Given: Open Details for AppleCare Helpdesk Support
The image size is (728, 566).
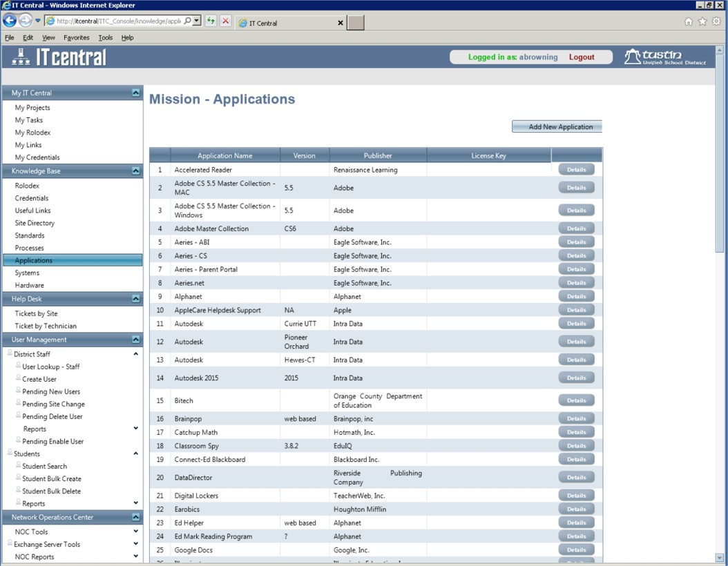Looking at the screenshot, I should 576,311.
